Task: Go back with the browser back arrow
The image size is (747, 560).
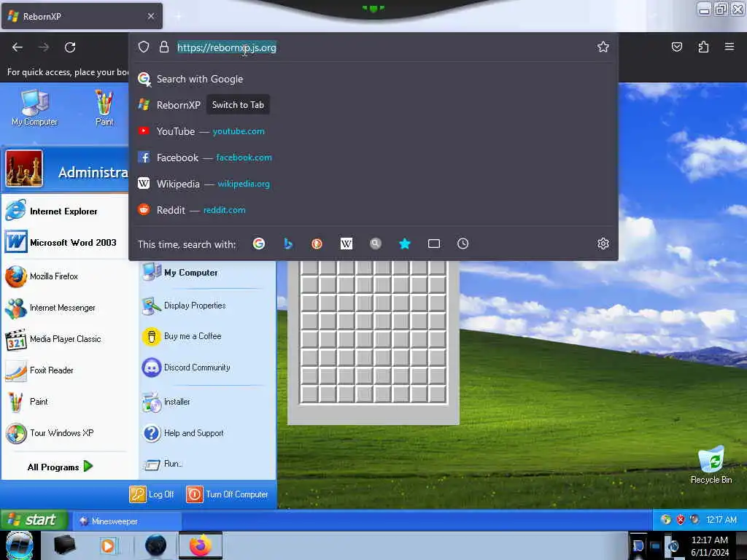Action: [x=18, y=47]
